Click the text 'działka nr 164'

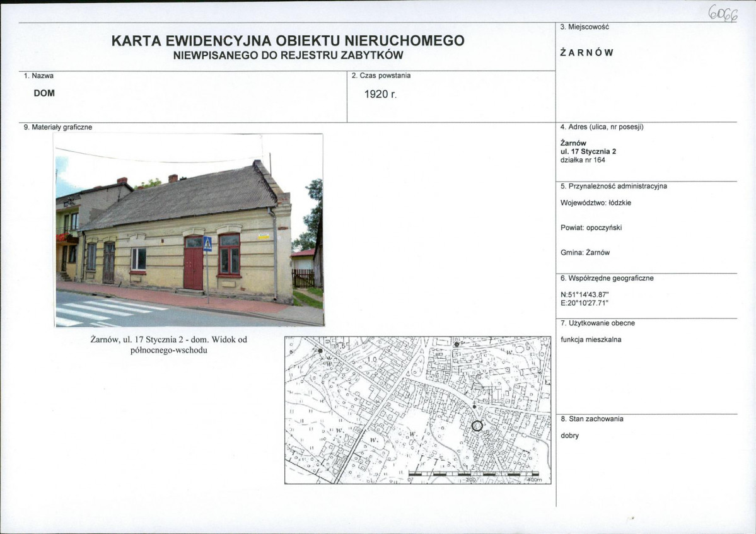583,160
